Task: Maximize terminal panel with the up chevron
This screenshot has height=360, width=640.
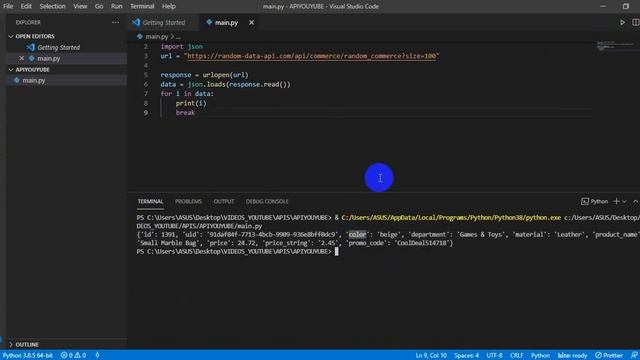Action: click(636, 202)
